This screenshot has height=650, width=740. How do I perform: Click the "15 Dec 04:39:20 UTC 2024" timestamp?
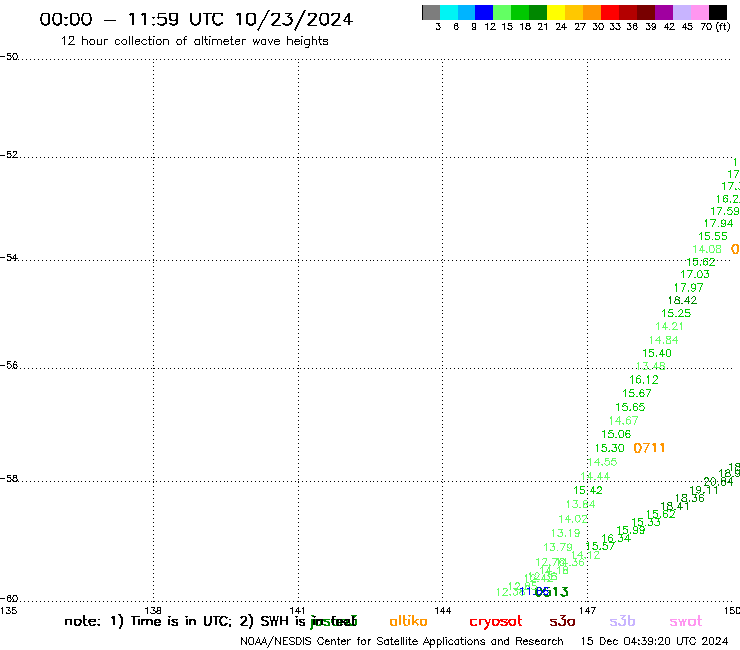click(654, 641)
